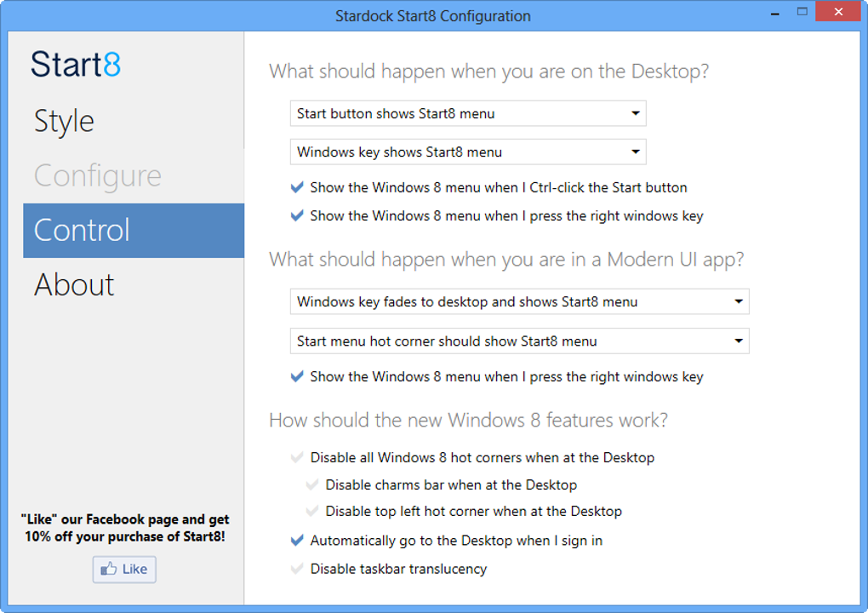Viewport: 868px width, 613px height.
Task: Toggle Ctrl-click the Start button checkbox
Action: click(x=297, y=187)
